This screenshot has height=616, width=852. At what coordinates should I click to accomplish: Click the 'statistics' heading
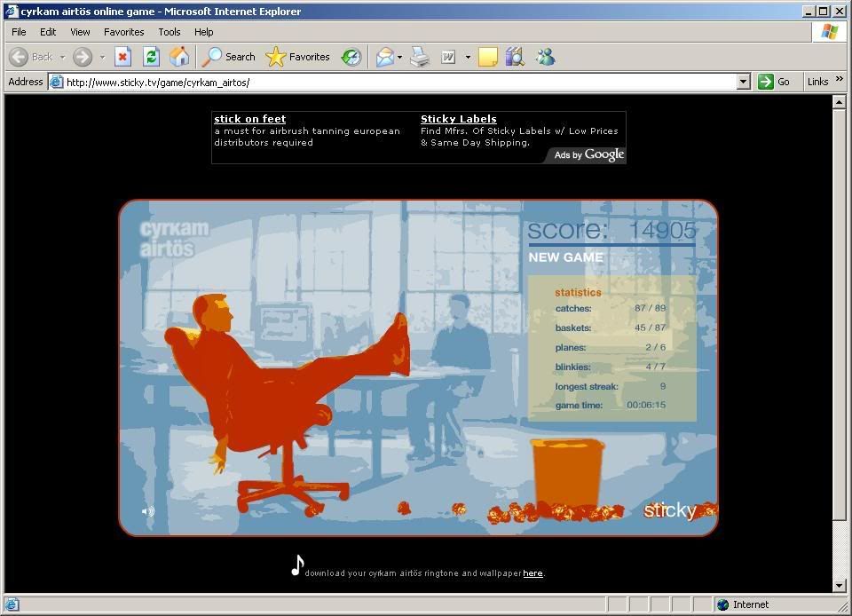coord(578,292)
